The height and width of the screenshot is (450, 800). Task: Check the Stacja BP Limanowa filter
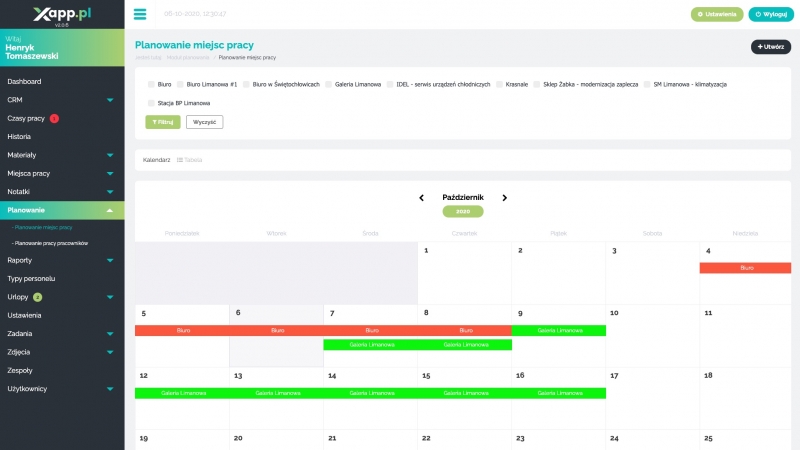pos(151,103)
